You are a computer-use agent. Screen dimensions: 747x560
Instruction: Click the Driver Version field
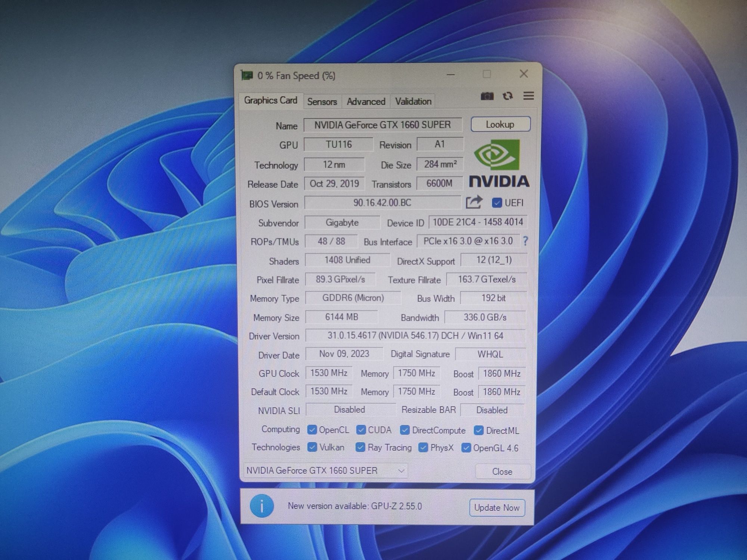click(x=415, y=335)
